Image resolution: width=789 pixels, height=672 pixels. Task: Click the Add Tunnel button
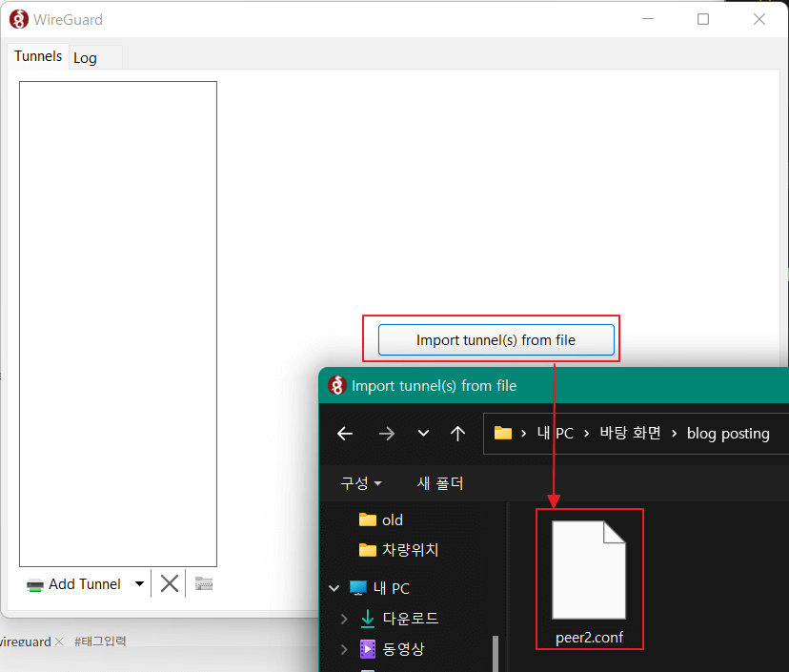(74, 584)
